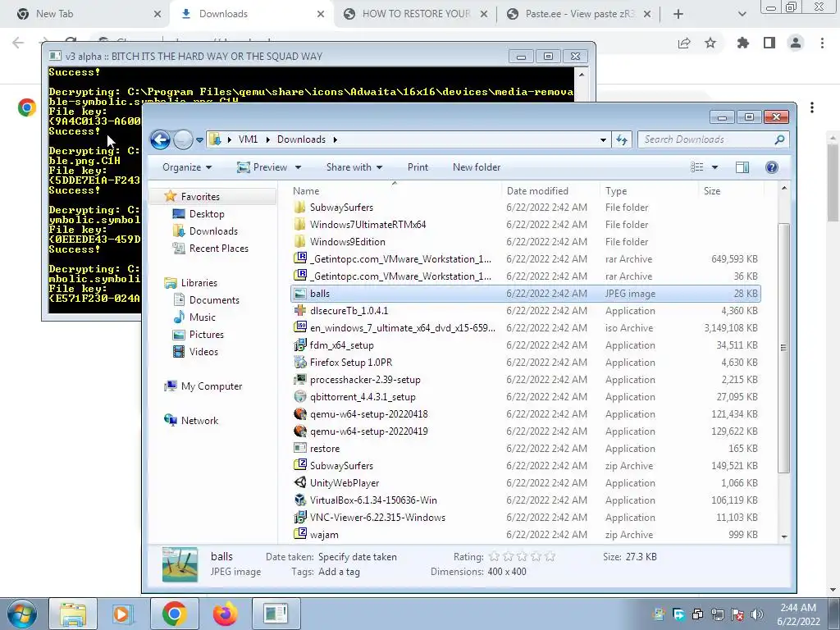Select the Windows7UltimateRTMx64 folder icon
840x630 pixels.
point(300,225)
